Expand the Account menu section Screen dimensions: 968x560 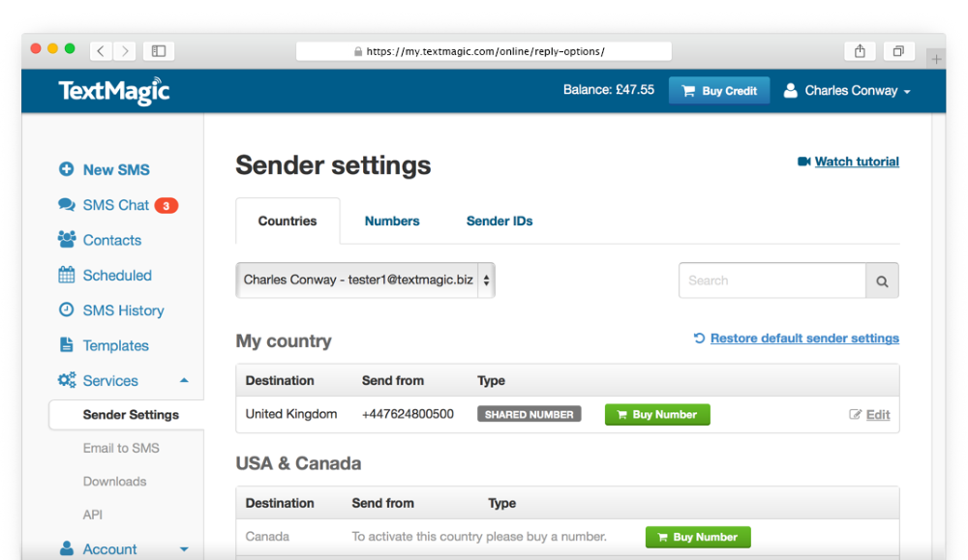point(184,549)
